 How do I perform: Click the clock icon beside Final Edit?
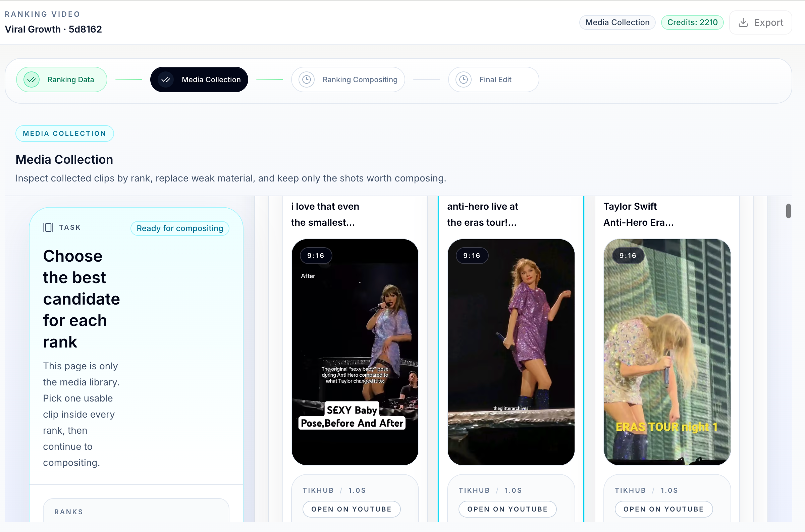click(x=464, y=79)
